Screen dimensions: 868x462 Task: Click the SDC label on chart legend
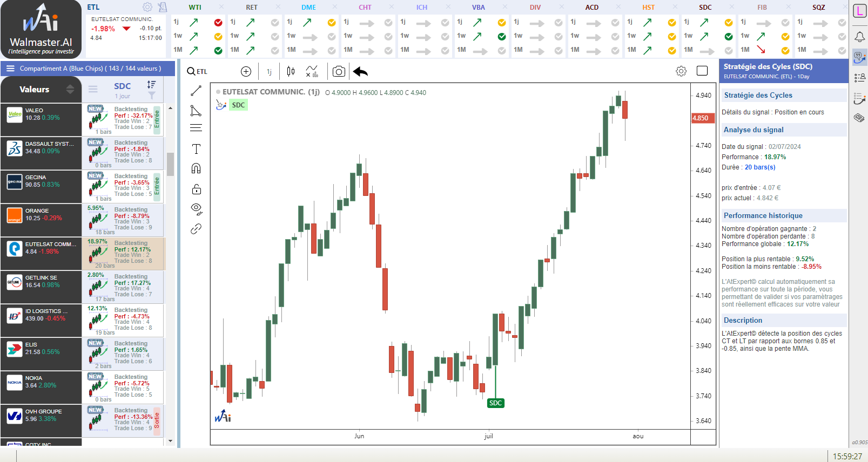tap(238, 105)
